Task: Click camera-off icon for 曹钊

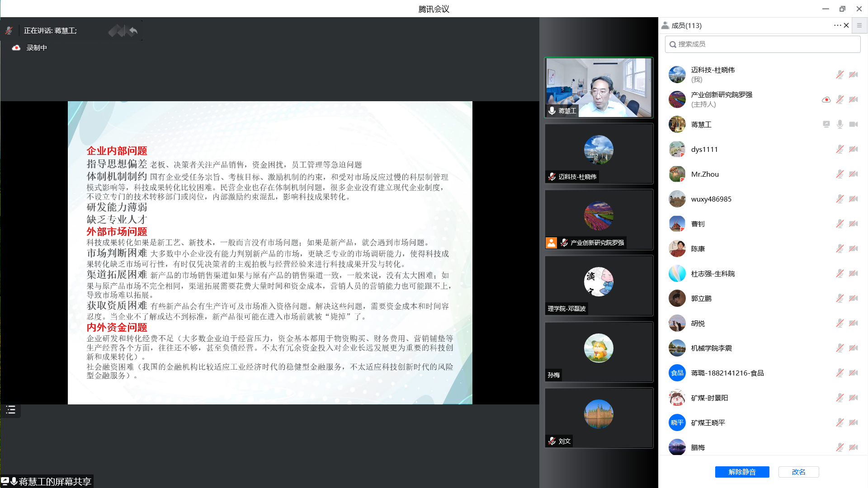Action: click(x=853, y=224)
